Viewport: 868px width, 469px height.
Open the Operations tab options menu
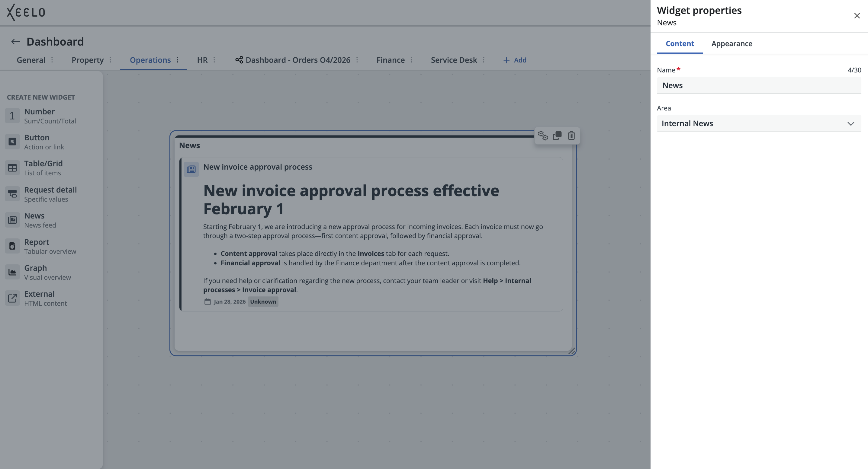click(x=177, y=60)
